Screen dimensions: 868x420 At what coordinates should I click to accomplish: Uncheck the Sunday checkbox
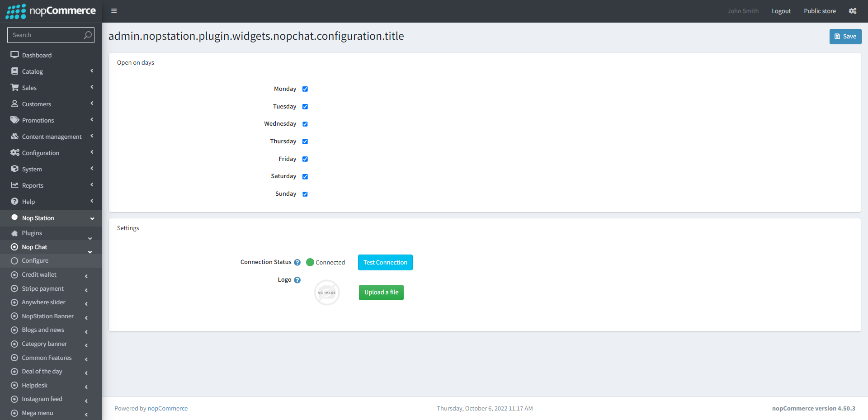pyautogui.click(x=305, y=194)
